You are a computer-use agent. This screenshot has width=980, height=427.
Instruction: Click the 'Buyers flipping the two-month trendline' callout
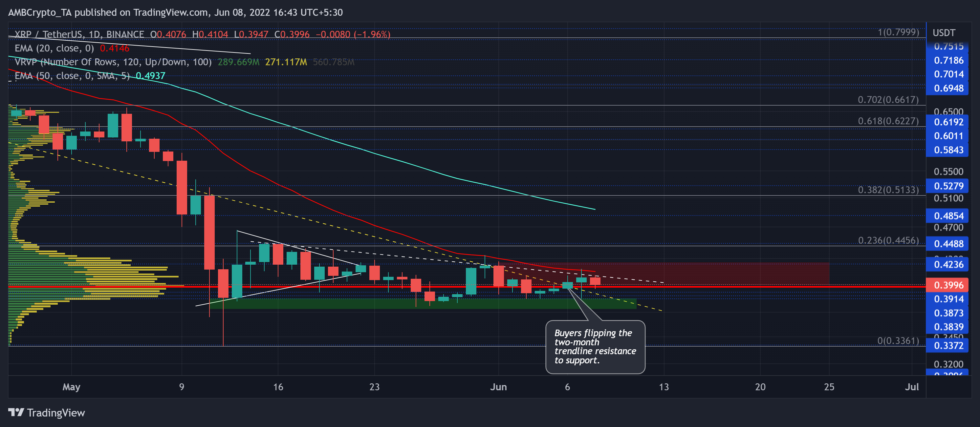click(595, 347)
